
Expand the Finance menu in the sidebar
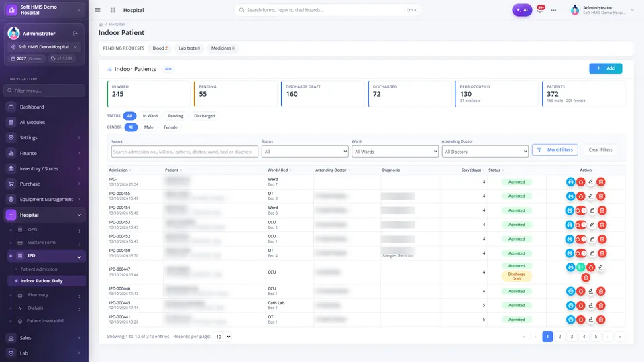44,153
